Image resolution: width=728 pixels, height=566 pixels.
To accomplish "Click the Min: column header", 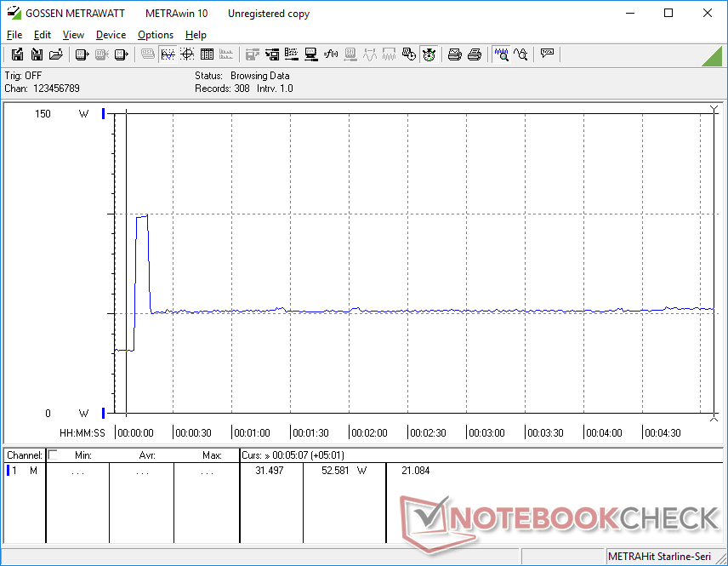I will tap(83, 455).
